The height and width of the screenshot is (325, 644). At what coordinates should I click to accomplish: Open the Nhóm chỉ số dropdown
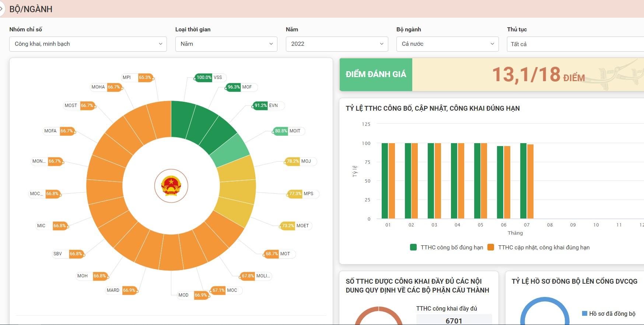pyautogui.click(x=88, y=44)
